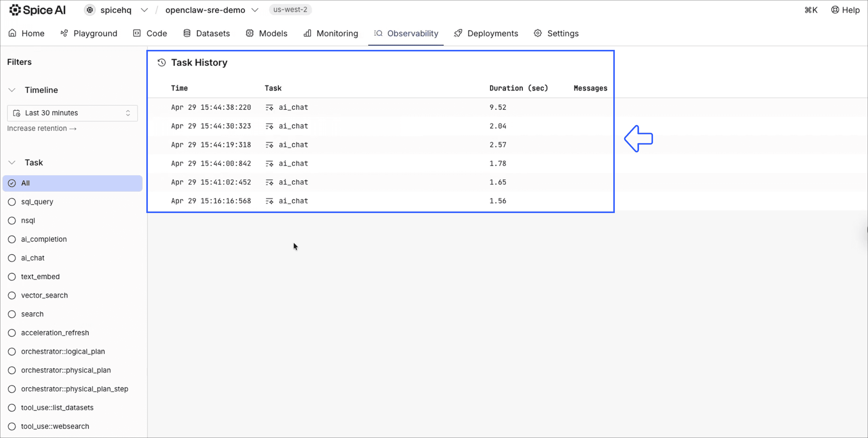868x438 pixels.
Task: Click the Increase retention link
Action: point(42,128)
